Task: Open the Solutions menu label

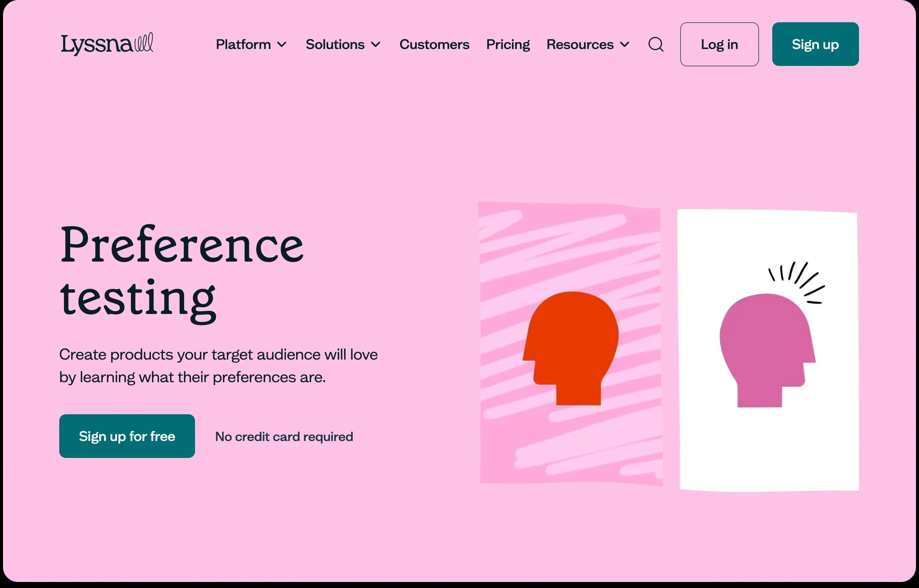Action: [335, 44]
